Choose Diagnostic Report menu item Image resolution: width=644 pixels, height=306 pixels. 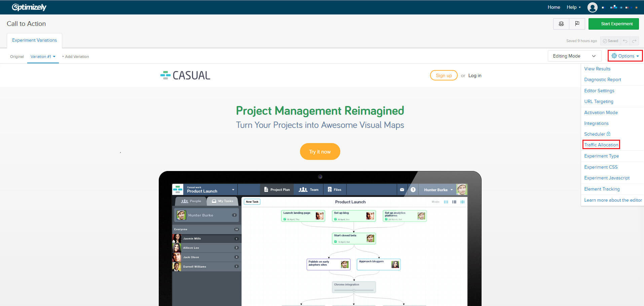click(x=603, y=79)
